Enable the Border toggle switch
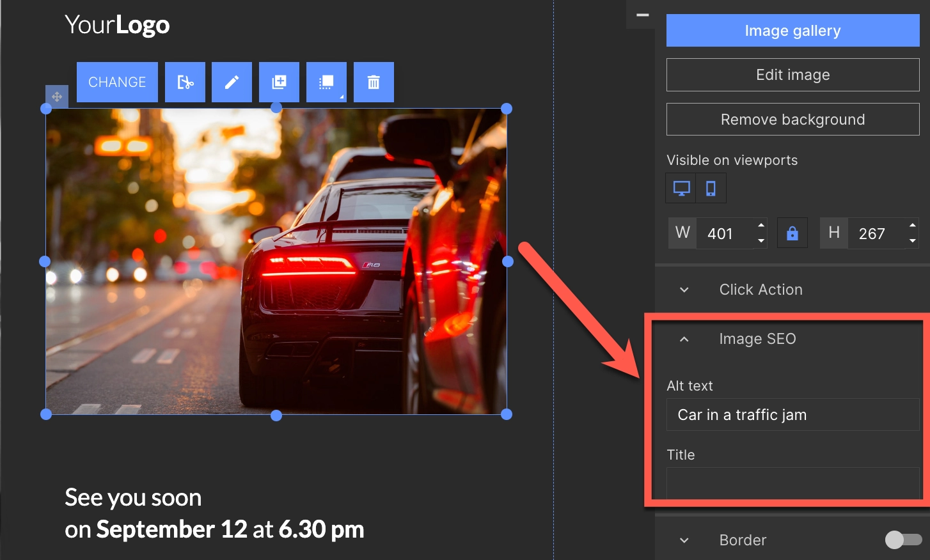This screenshot has height=560, width=930. (x=902, y=540)
